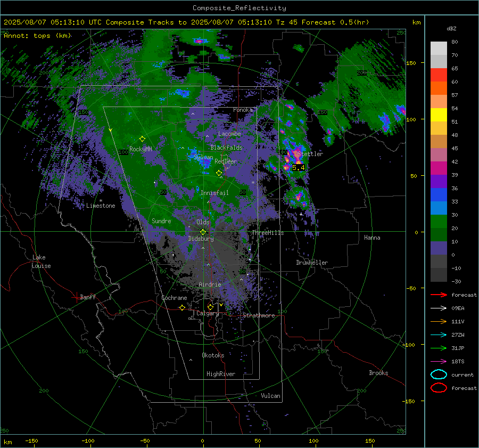
Task: Click the Composite_Reflectivity title
Action: tap(239, 8)
